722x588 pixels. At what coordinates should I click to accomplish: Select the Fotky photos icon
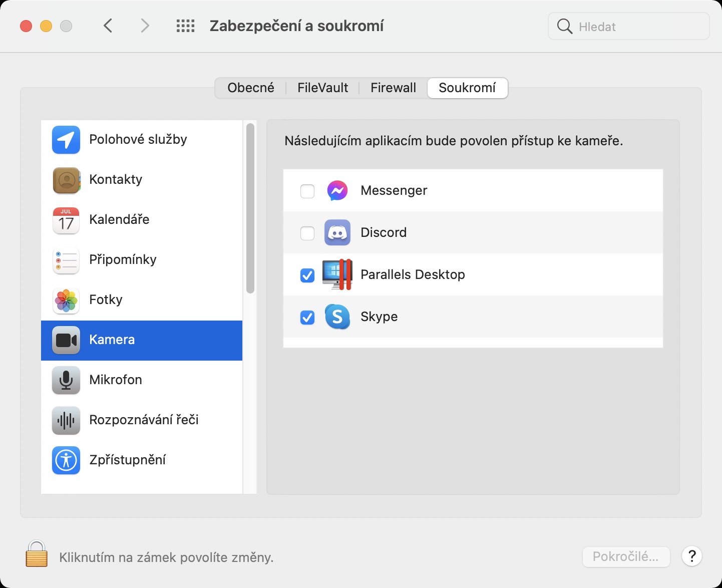click(66, 300)
